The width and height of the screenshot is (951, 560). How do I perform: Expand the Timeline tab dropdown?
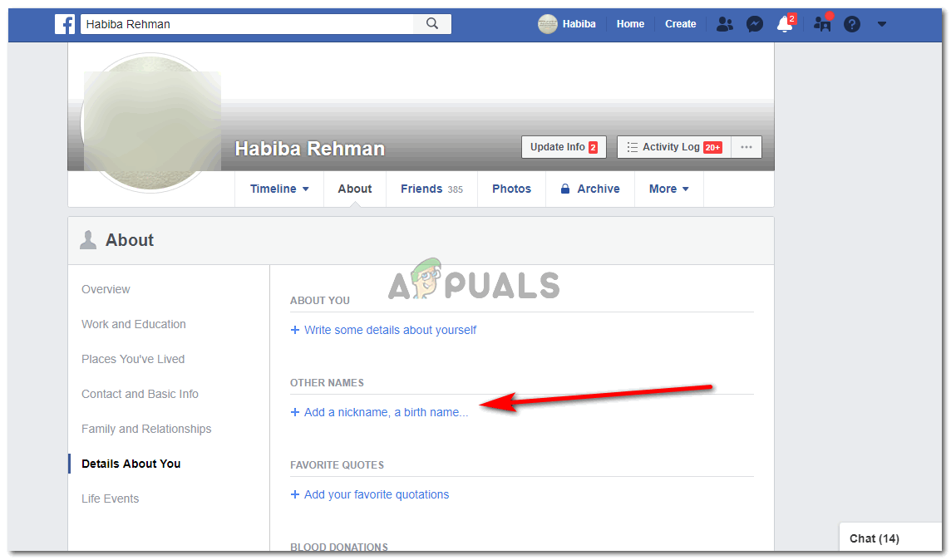(x=279, y=189)
